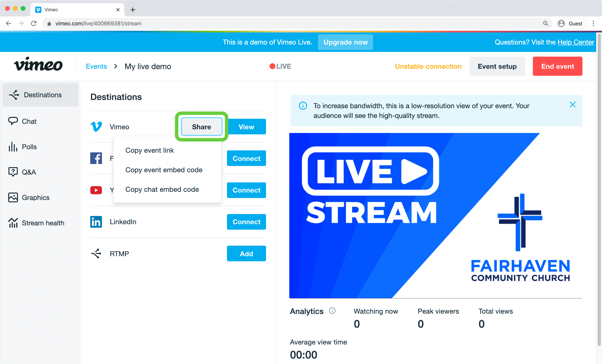This screenshot has height=364, width=602.
Task: Connect the LinkedIn destination
Action: coord(246,222)
